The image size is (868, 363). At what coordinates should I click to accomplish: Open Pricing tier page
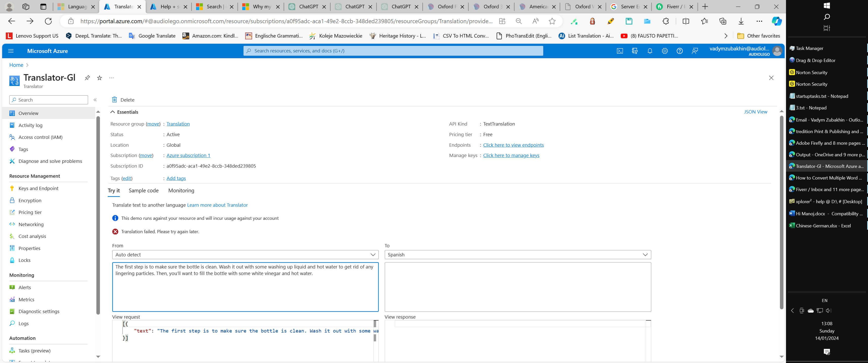[30, 212]
